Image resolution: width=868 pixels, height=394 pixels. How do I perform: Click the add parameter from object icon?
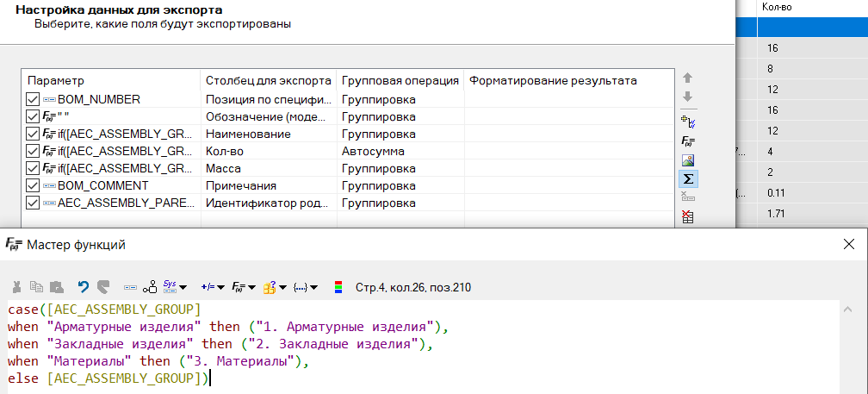click(x=687, y=122)
